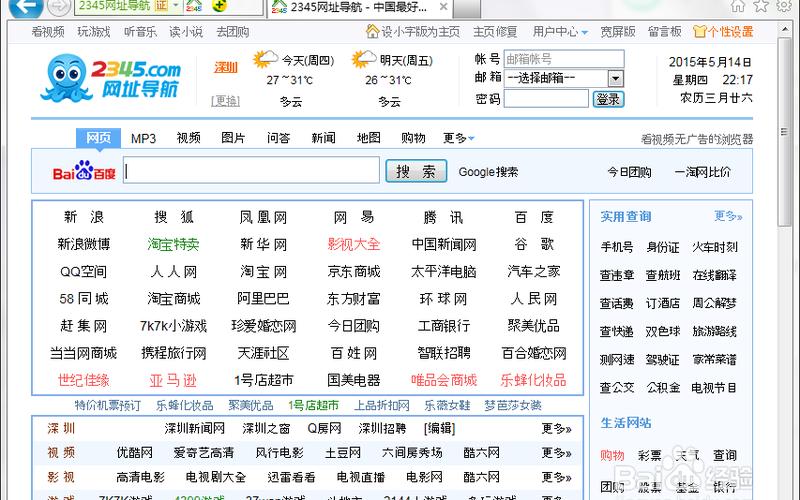Click tomorrow's cloudy weather icon

tap(363, 59)
